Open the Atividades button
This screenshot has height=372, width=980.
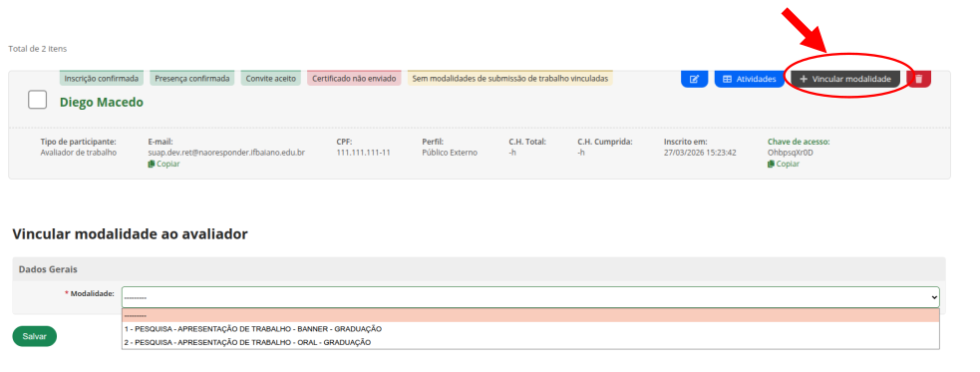click(749, 80)
